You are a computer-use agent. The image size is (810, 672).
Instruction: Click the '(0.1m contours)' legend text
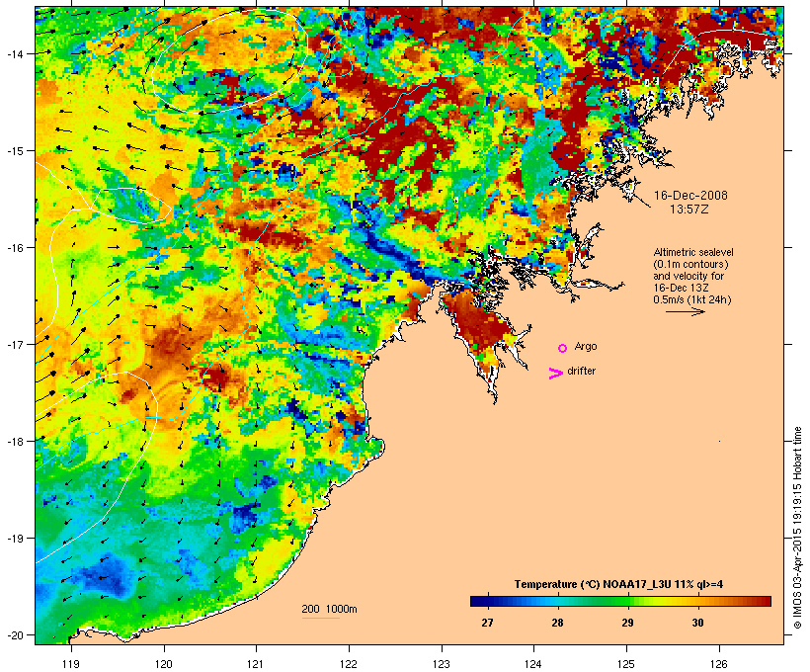(x=691, y=264)
